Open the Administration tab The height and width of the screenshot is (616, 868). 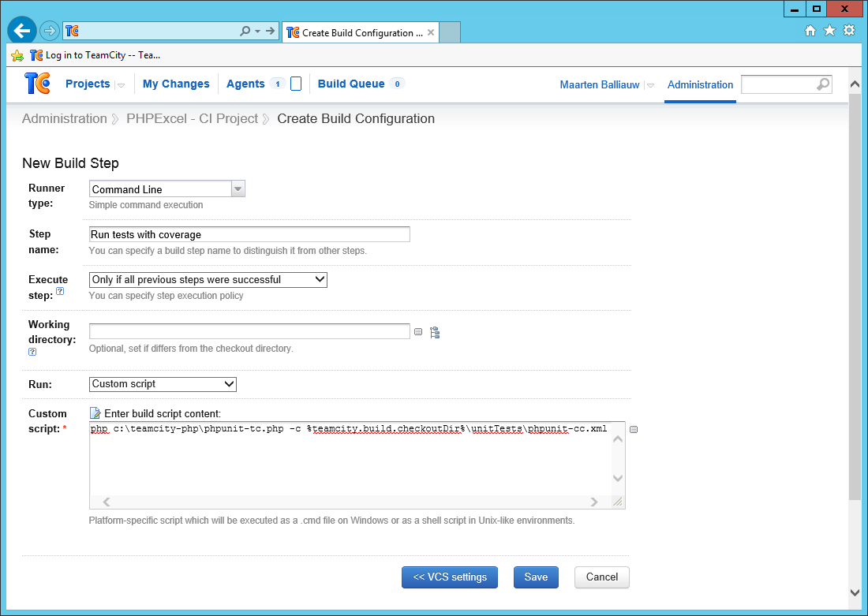[x=700, y=84]
